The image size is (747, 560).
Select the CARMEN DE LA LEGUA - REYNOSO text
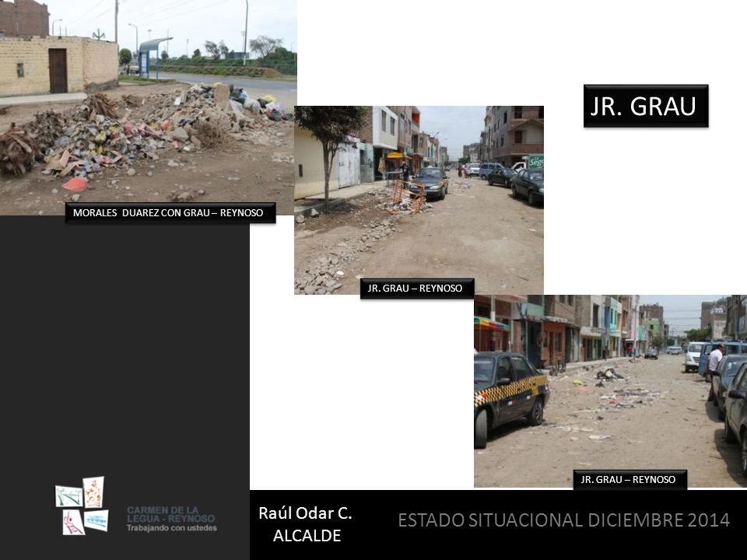pyautogui.click(x=170, y=514)
